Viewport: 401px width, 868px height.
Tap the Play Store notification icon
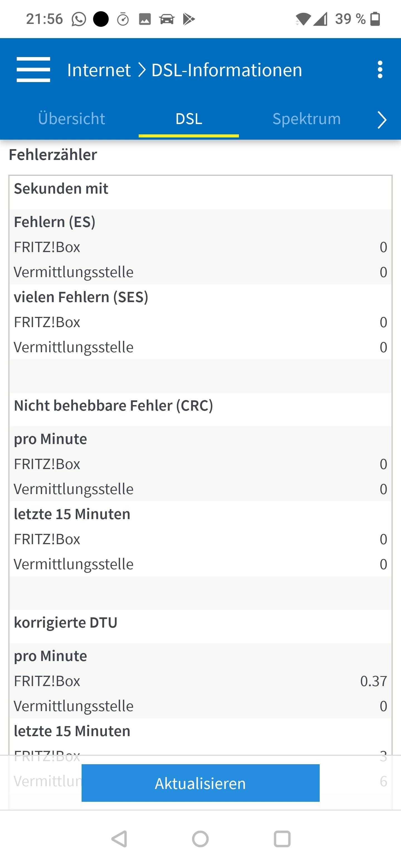pyautogui.click(x=189, y=19)
